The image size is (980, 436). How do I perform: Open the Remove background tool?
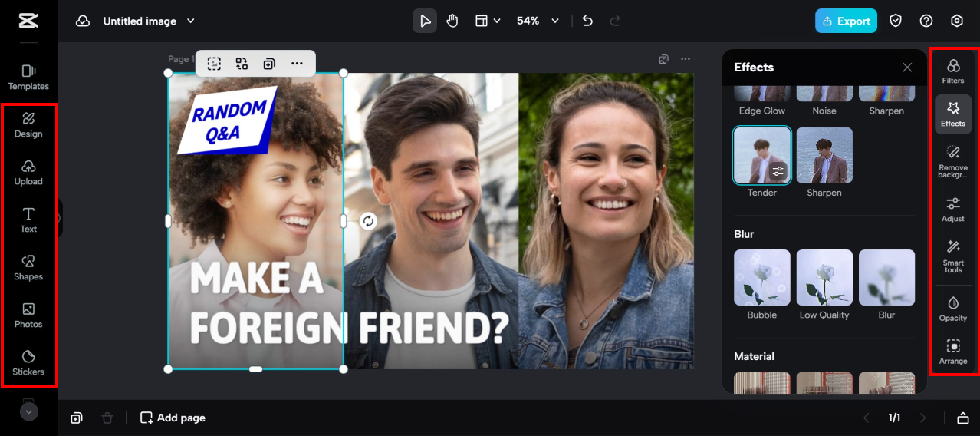point(953,161)
